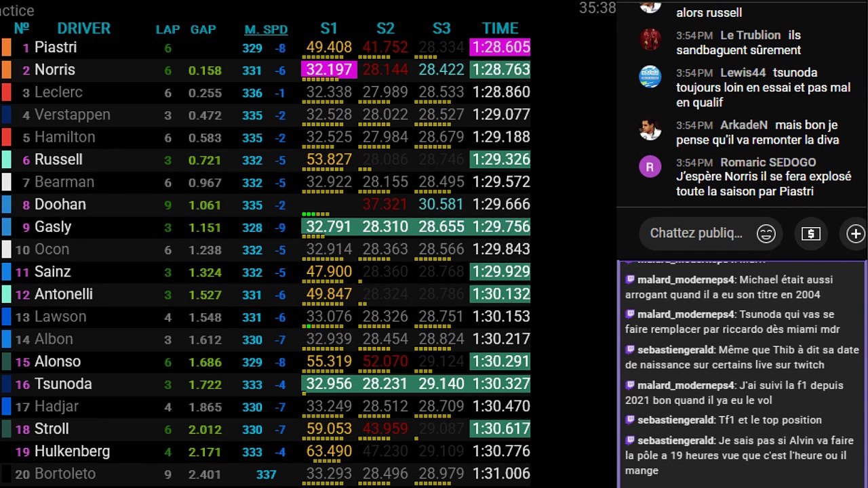Click the malard_moderneps4 username on the 'Michael était' message
The height and width of the screenshot is (488, 868).
tap(686, 279)
